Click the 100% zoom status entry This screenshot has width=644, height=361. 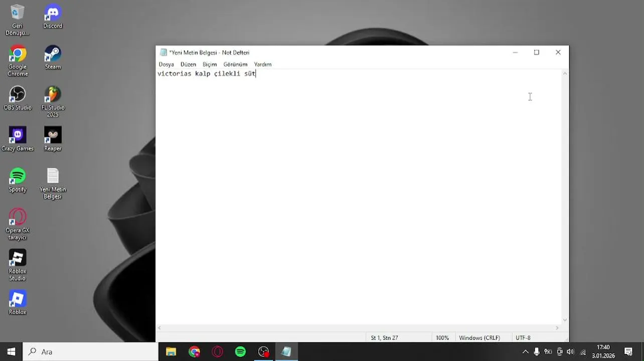pyautogui.click(x=442, y=338)
